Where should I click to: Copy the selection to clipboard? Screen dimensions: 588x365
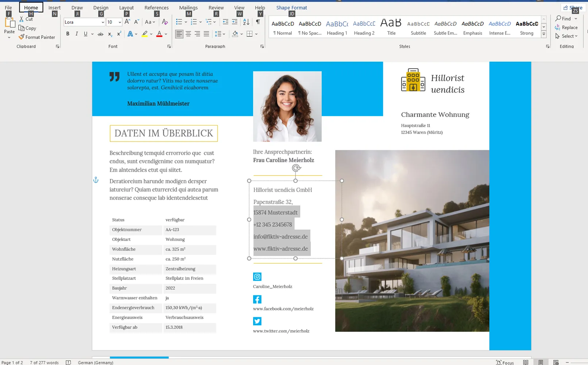[27, 28]
